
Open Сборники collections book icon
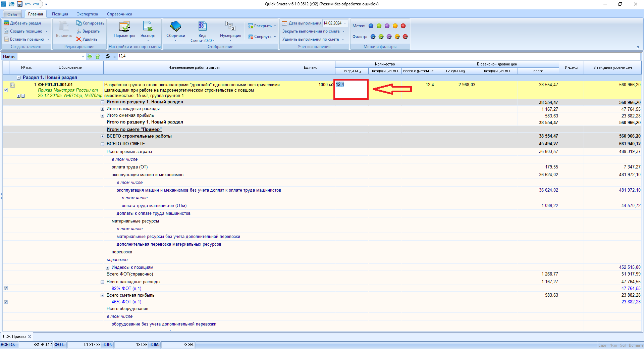point(176,31)
